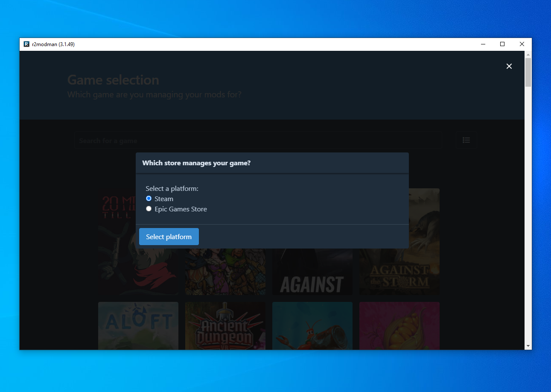Close the r2modman application window

point(522,44)
